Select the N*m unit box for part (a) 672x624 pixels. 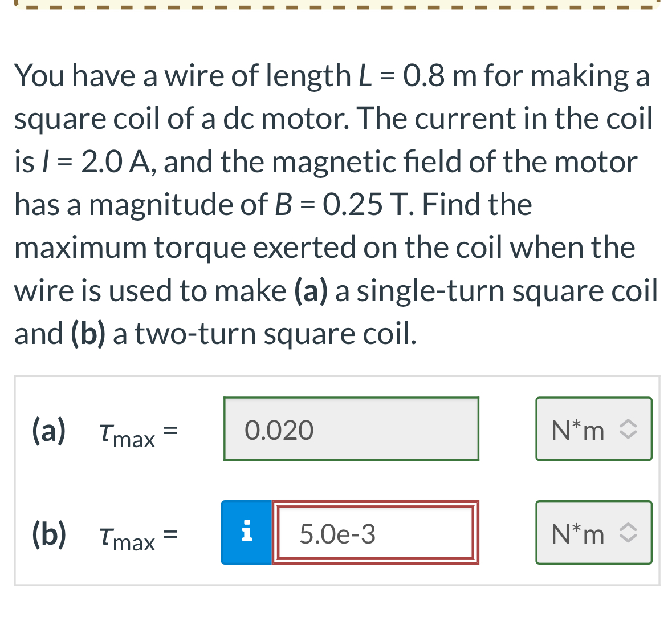tap(593, 429)
